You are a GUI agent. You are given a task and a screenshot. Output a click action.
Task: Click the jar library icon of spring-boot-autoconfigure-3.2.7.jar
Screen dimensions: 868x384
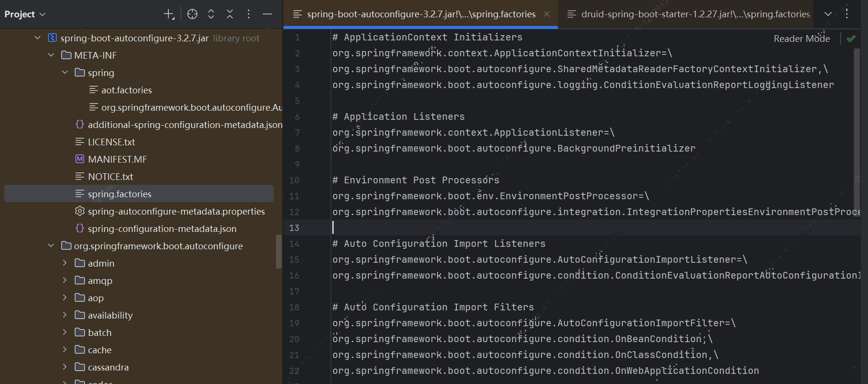[52, 38]
